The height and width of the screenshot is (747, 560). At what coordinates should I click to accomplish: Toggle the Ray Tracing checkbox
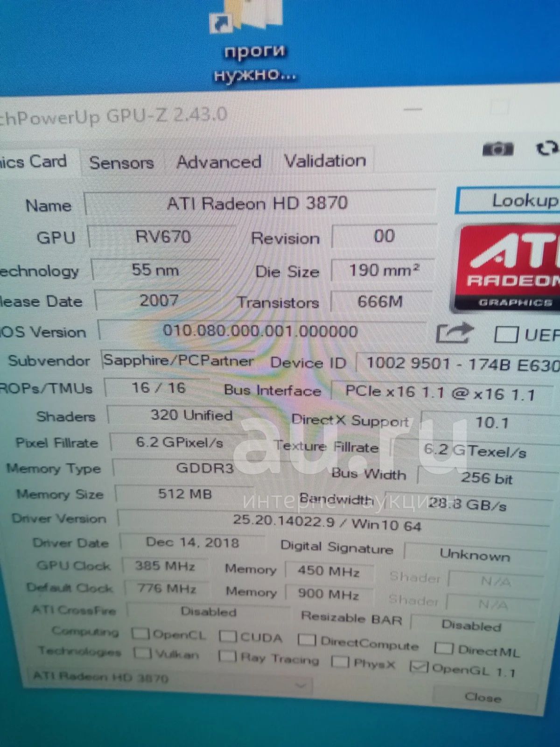(x=227, y=656)
